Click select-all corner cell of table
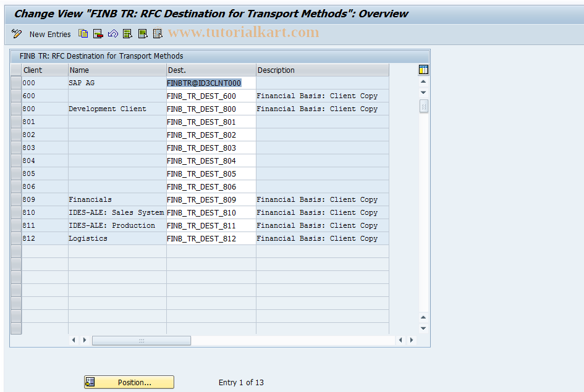This screenshot has width=584, height=392. (x=16, y=70)
